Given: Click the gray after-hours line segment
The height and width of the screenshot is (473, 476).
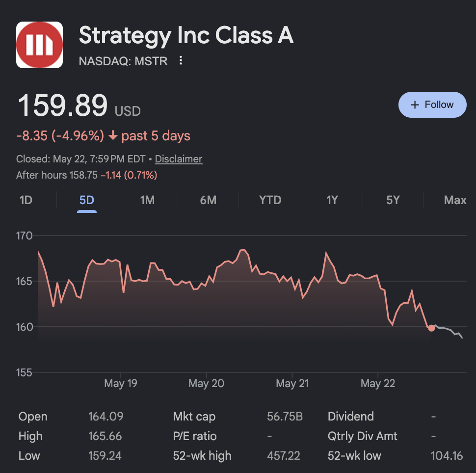Looking at the screenshot, I should pyautogui.click(x=449, y=331).
